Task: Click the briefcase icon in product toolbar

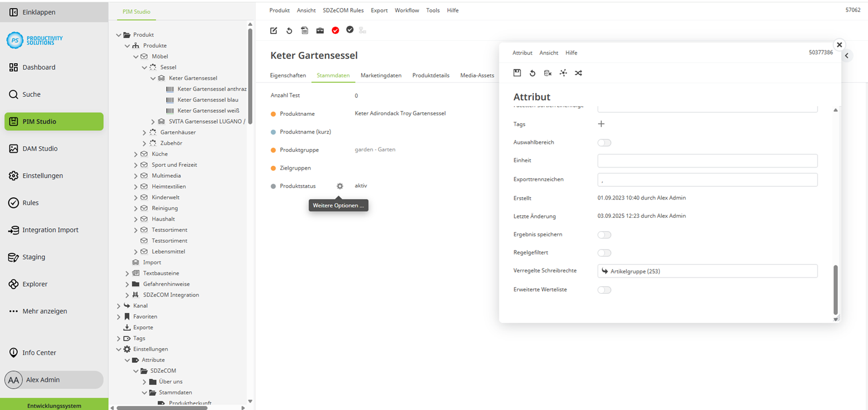Action: click(320, 30)
